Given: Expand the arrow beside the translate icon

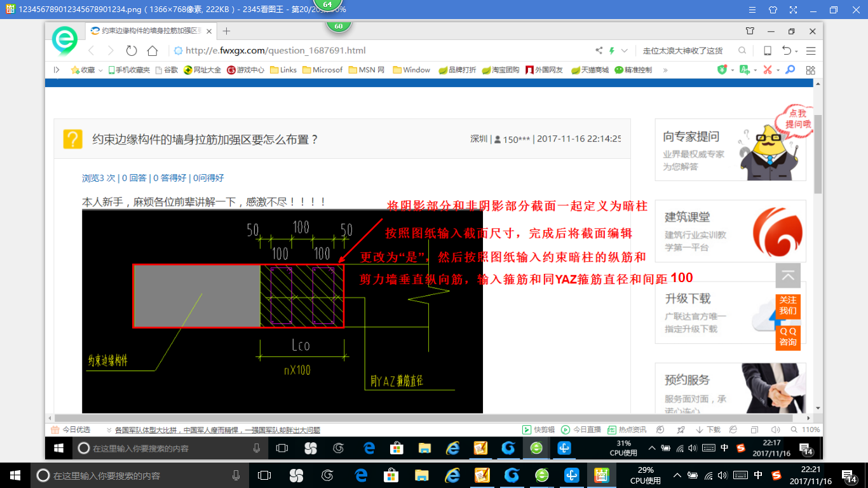Looking at the screenshot, I should (x=754, y=70).
